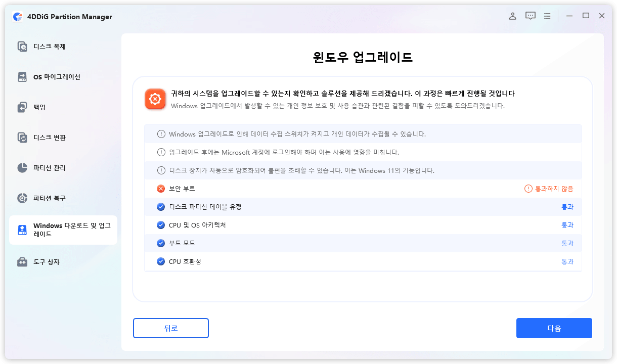Viewport: 617px width, 364px height.
Task: Click the 뒤로 back button
Action: (171, 328)
